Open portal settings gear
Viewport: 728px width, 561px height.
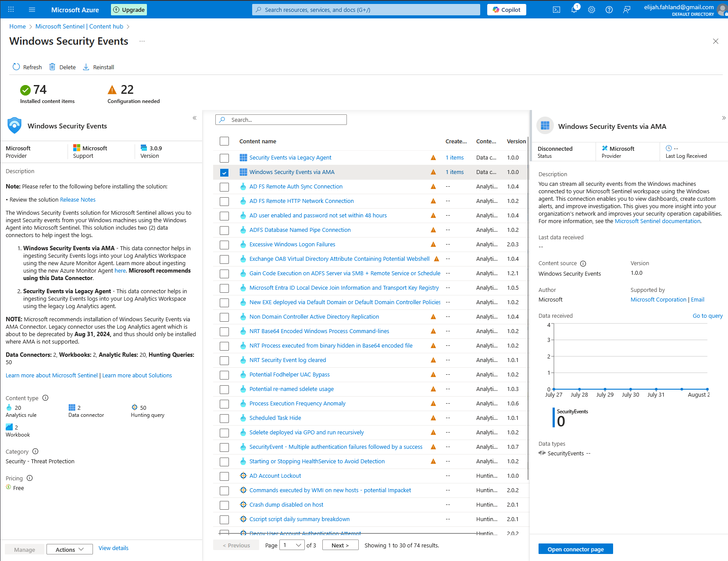tap(592, 10)
